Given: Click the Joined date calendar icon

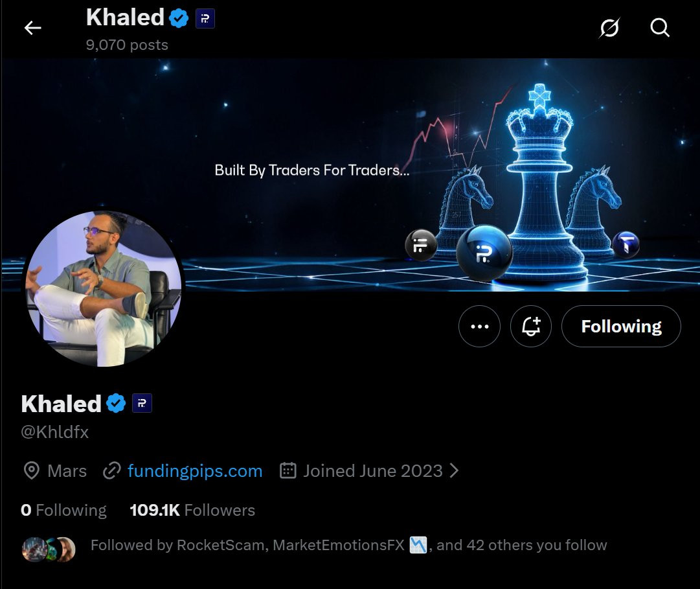Looking at the screenshot, I should tap(288, 470).
